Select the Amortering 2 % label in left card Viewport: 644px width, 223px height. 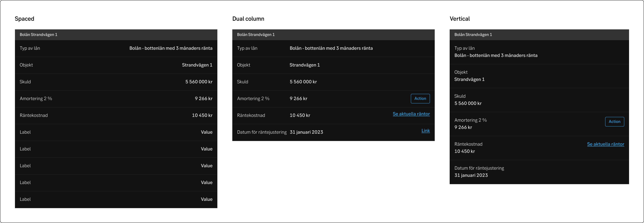click(x=36, y=98)
